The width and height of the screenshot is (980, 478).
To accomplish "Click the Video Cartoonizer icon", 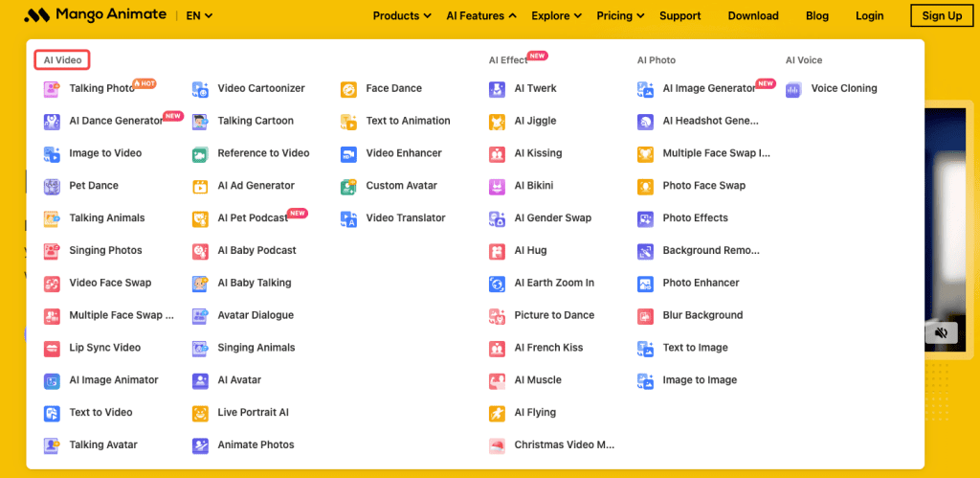I will tap(200, 89).
